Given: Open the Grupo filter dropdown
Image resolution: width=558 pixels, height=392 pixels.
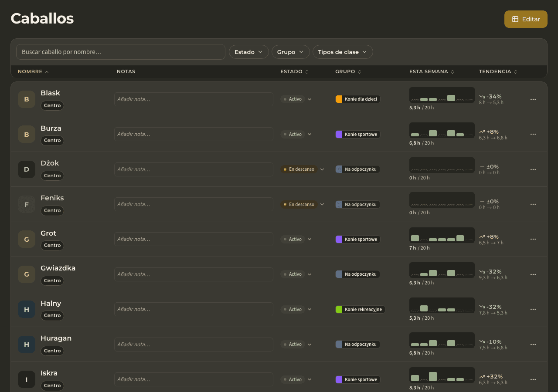Looking at the screenshot, I should click(290, 52).
